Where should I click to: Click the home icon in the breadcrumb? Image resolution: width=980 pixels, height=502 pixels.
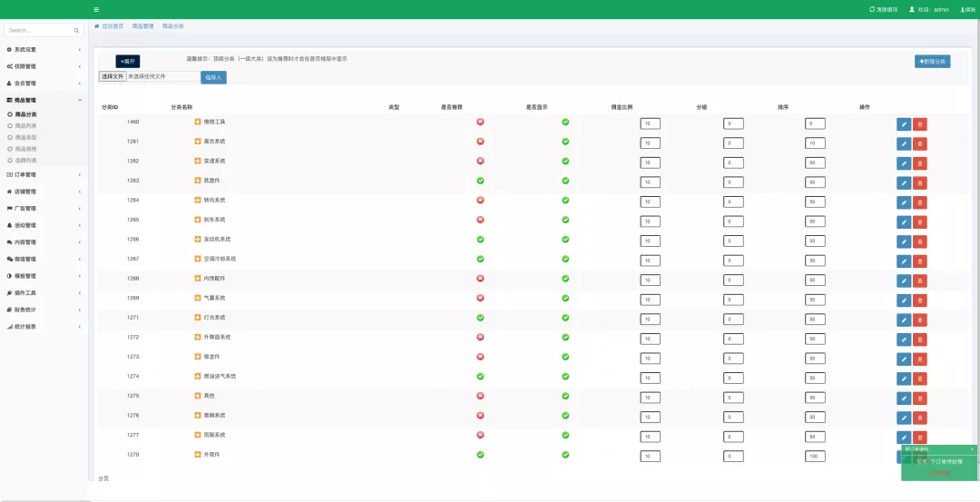click(x=97, y=26)
